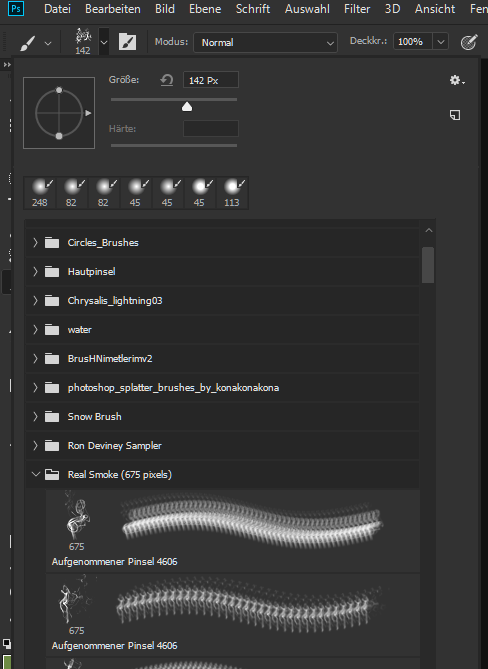The image size is (488, 669).
Task: Click the Härte hardness slider track
Action: coord(174,145)
